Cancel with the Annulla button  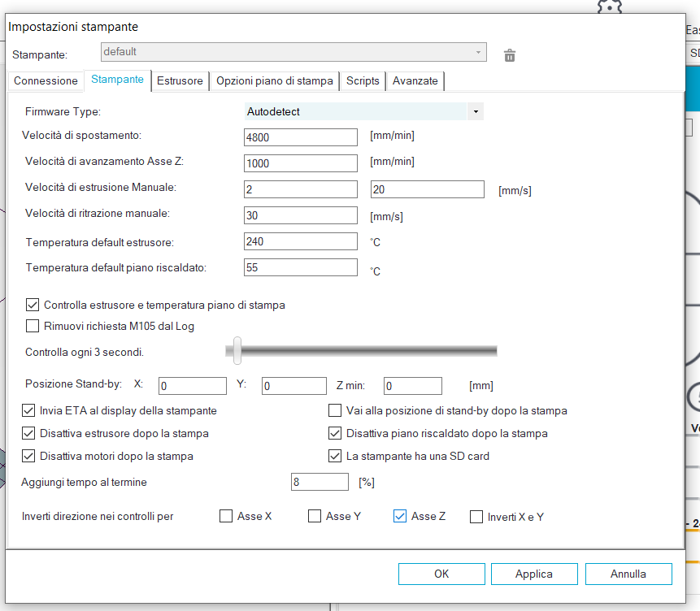(628, 574)
